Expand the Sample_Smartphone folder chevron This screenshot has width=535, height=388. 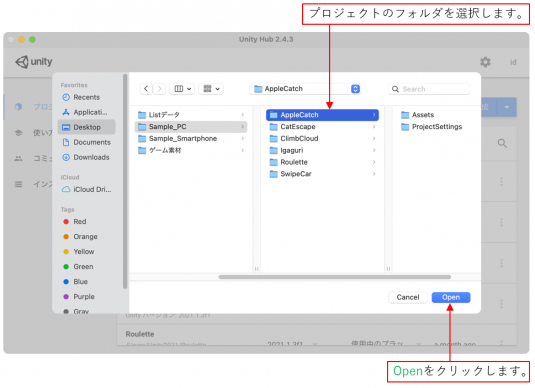[x=243, y=139]
